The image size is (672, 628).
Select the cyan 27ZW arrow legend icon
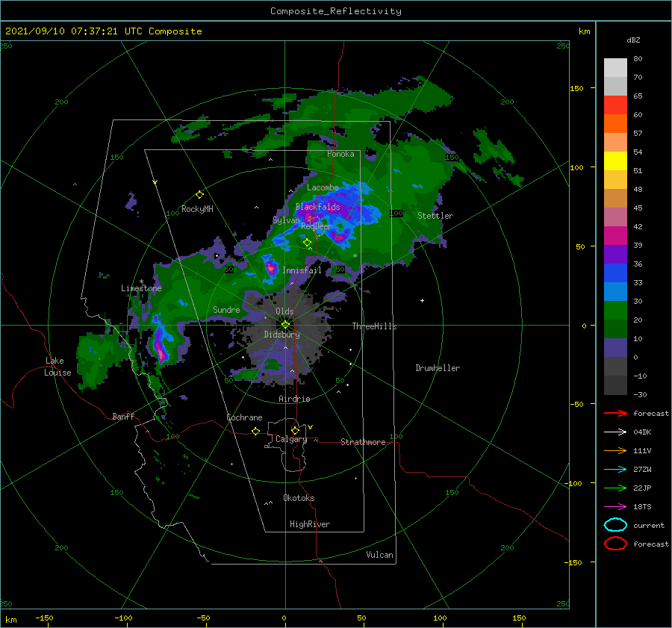(615, 470)
